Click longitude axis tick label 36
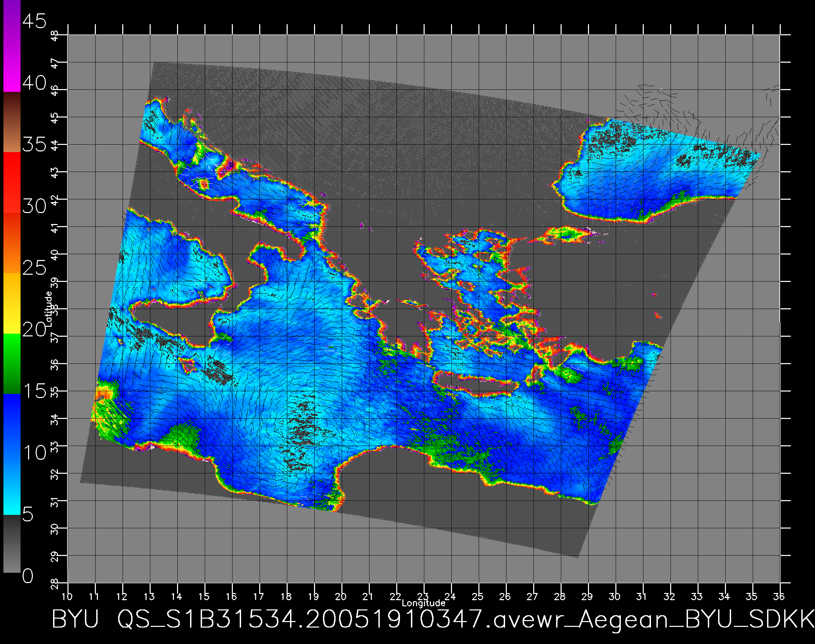 [x=779, y=596]
